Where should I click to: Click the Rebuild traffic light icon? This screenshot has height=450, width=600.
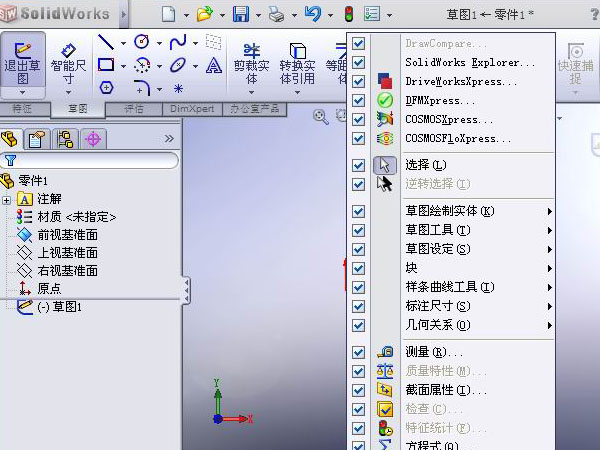point(349,14)
